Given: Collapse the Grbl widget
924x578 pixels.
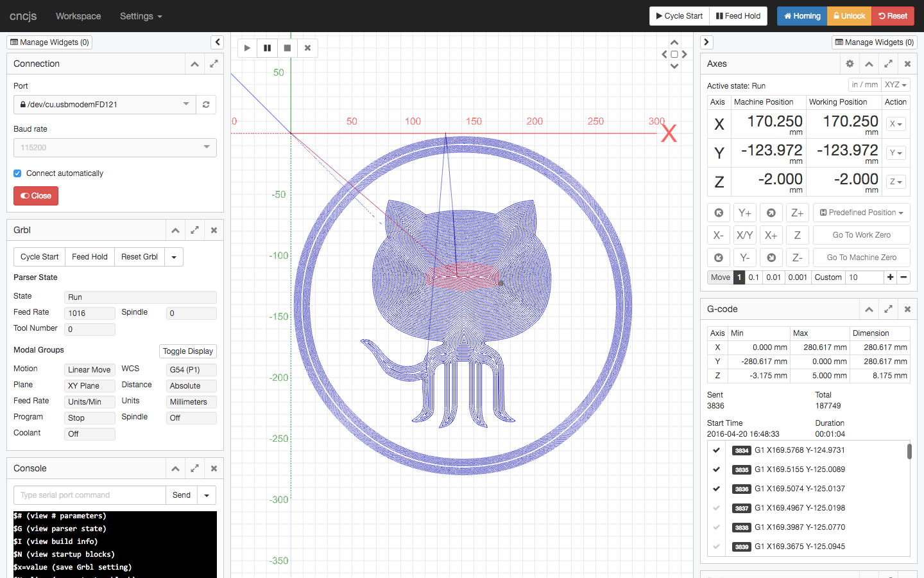Looking at the screenshot, I should (175, 230).
